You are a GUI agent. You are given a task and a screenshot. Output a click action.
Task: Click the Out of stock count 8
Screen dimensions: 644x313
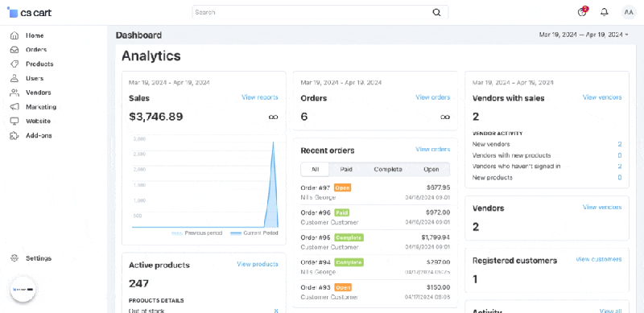[276, 311]
